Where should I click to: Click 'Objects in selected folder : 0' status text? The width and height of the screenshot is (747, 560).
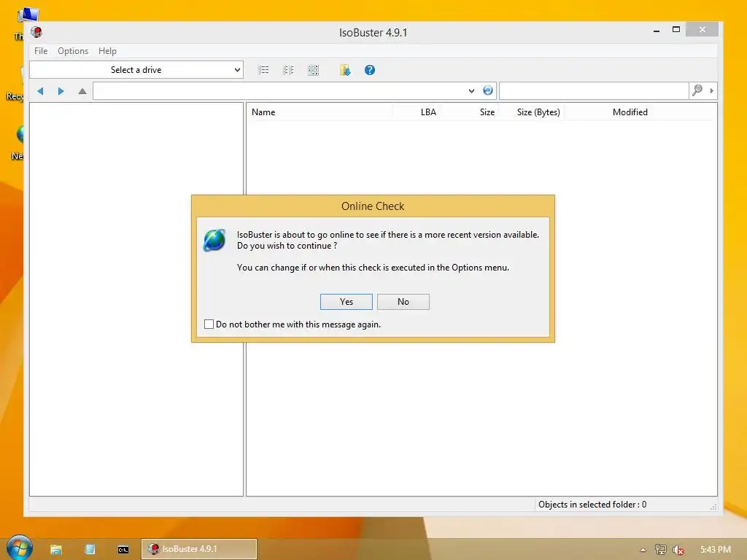592,505
